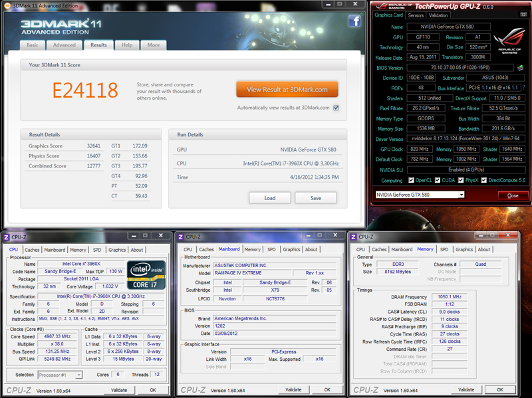Click the BIOS save icon beside BIOS Version

521,68
